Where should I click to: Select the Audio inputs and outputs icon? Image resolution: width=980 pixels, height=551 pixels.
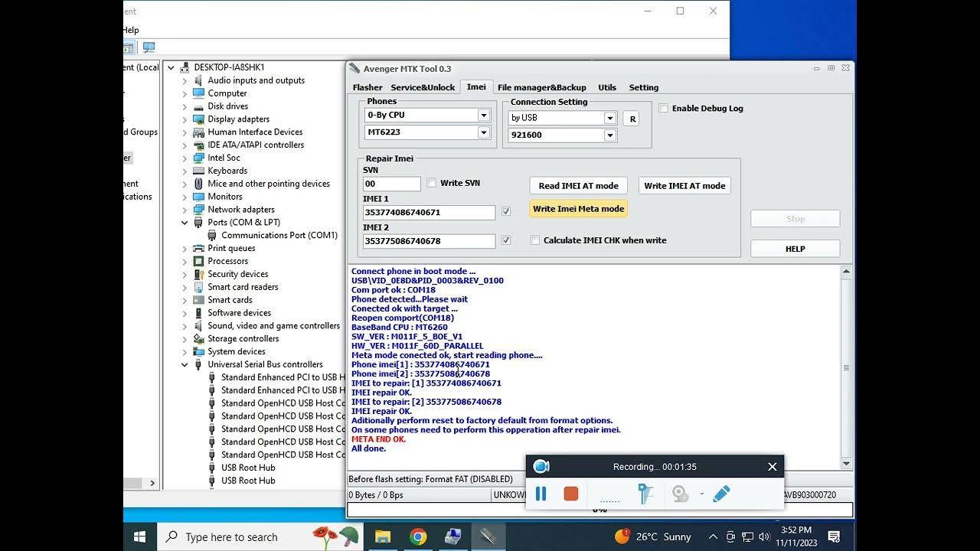click(198, 80)
